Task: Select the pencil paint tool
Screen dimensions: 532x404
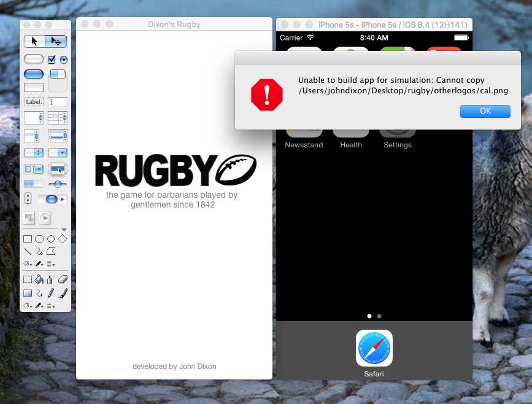Action: click(x=51, y=293)
